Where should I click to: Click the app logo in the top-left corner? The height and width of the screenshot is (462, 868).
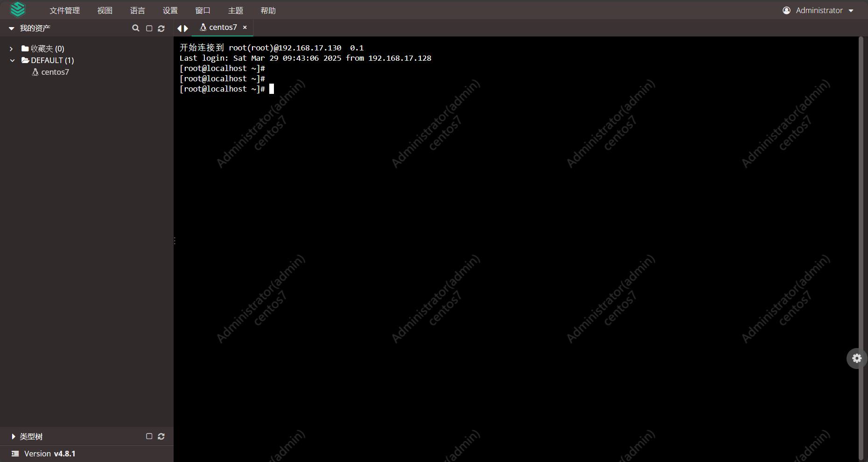18,9
